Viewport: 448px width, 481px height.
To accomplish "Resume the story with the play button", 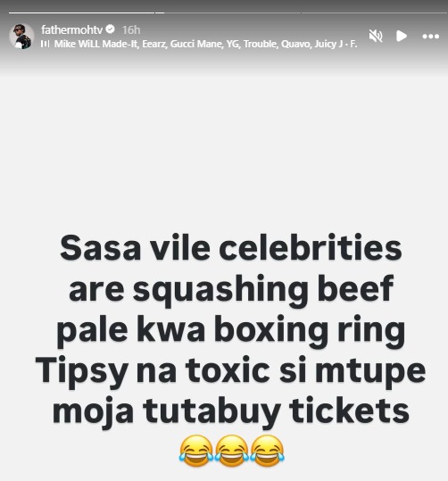I will pyautogui.click(x=402, y=37).
